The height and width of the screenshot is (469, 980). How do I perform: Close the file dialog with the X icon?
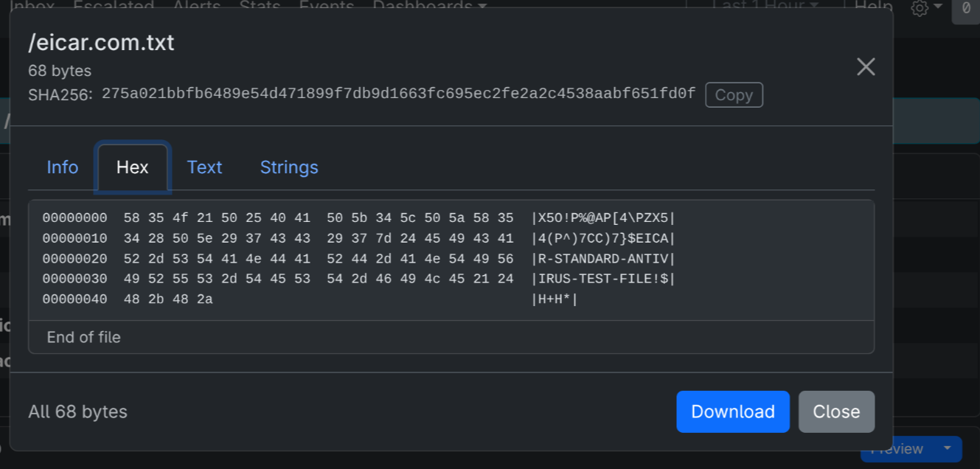click(866, 67)
